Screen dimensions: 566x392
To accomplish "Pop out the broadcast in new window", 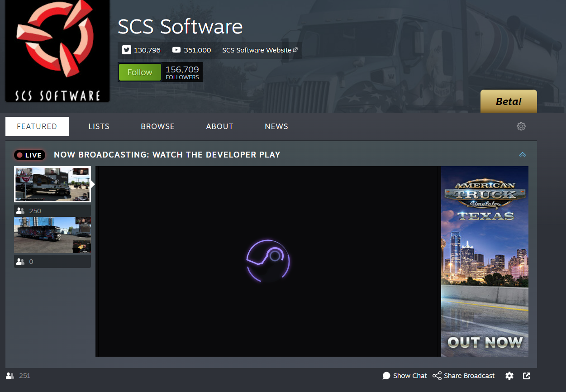I will tap(527, 376).
